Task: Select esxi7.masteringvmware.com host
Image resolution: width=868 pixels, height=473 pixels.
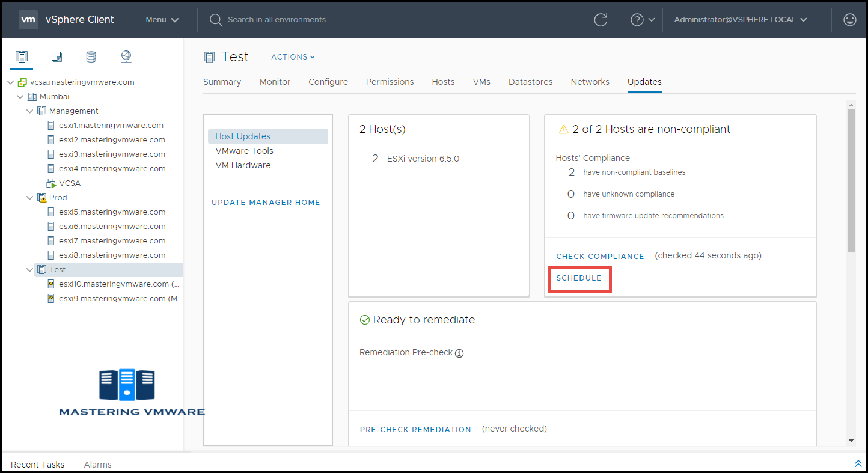Action: 112,241
